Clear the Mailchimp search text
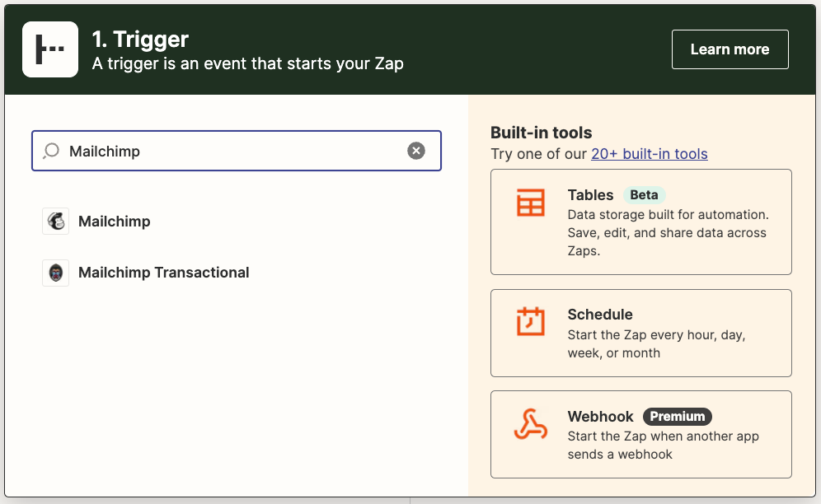Screen dimensions: 821x504 click(416, 151)
